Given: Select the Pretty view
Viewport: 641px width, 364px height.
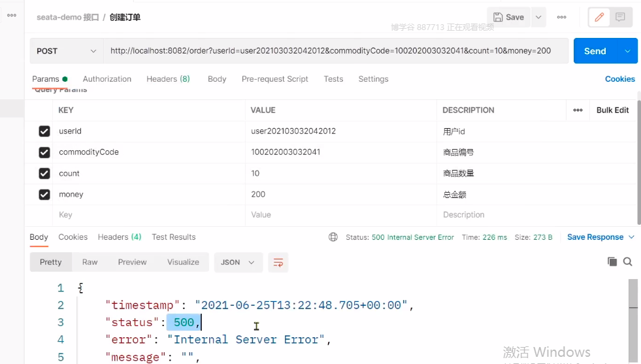Looking at the screenshot, I should point(51,262).
